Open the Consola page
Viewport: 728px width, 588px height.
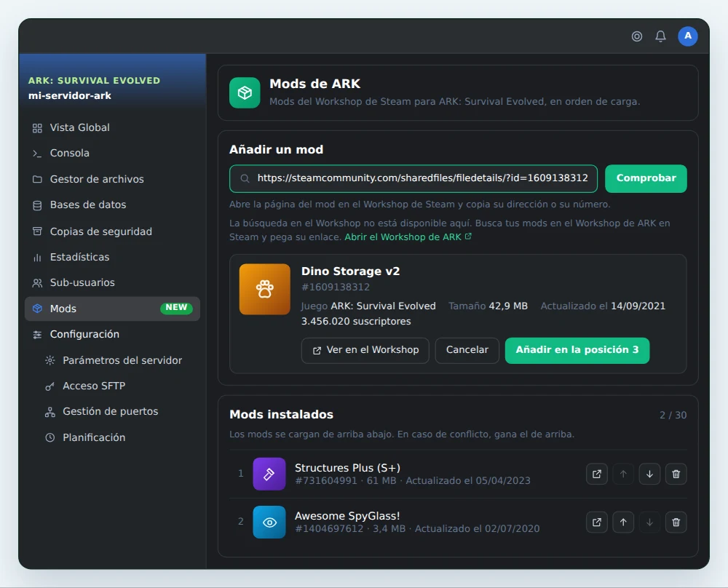112,153
